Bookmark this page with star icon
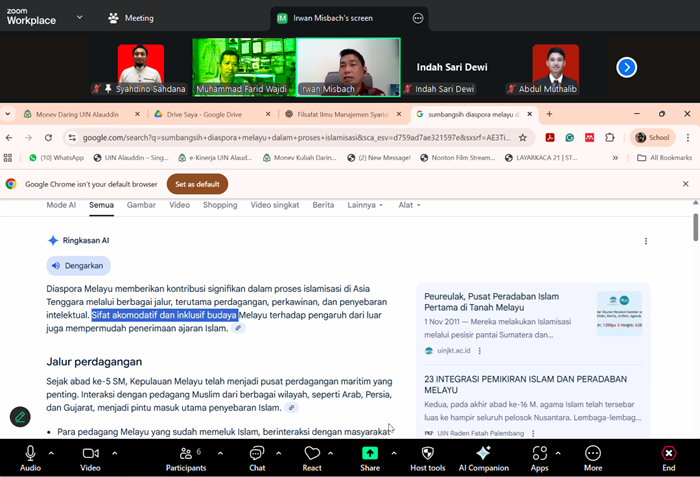The width and height of the screenshot is (700, 477). [522, 138]
